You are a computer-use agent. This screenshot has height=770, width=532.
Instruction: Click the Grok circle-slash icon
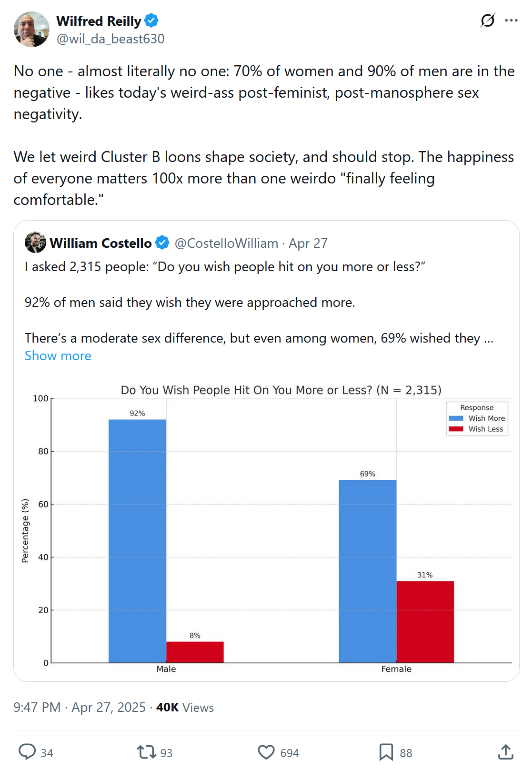(487, 20)
